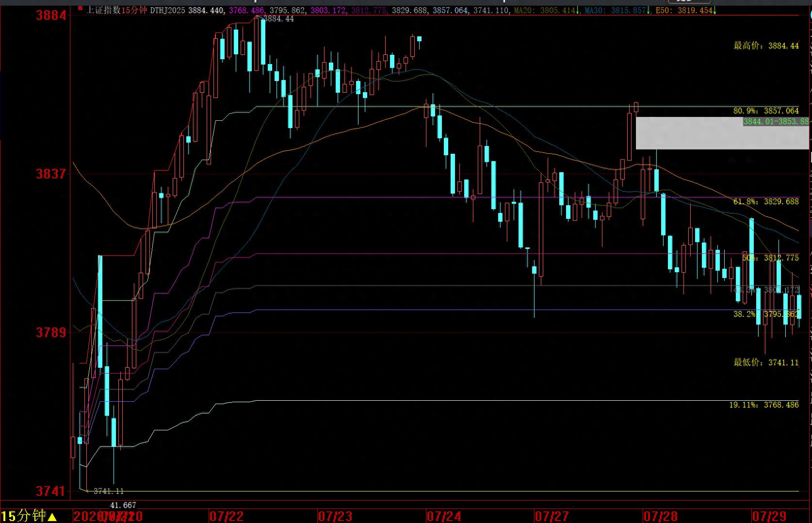
Task: Click the 3837 price axis label
Action: click(x=51, y=174)
